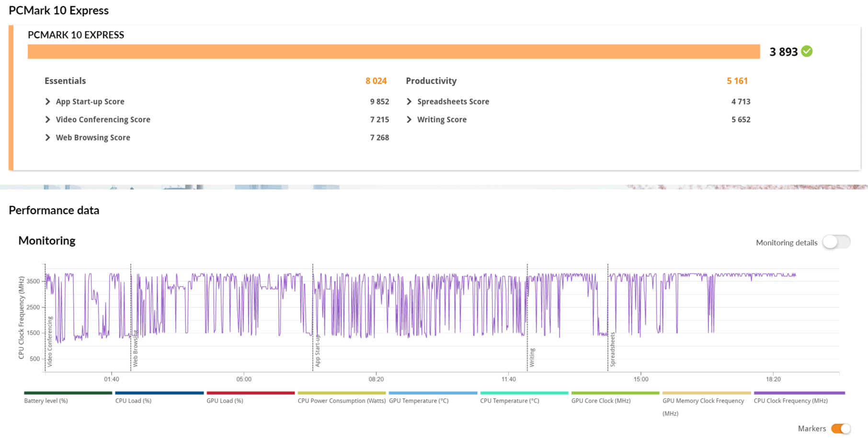The width and height of the screenshot is (868, 445).
Task: Click the Web Browsing chart marker
Action: pos(135,349)
